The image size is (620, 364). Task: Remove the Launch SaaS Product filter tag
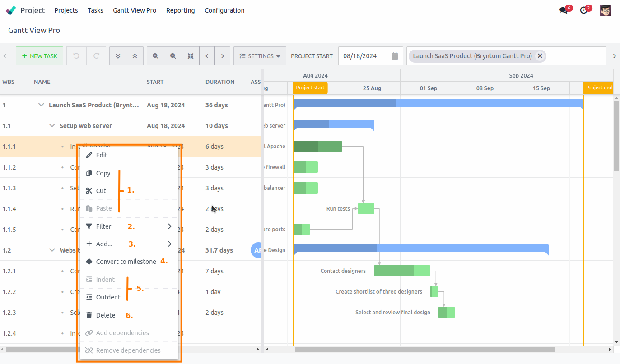click(540, 55)
